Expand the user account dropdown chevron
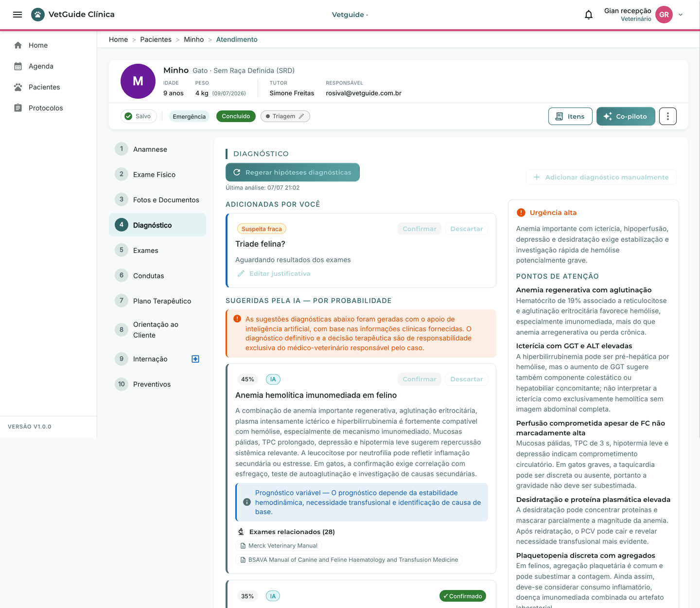 681,15
